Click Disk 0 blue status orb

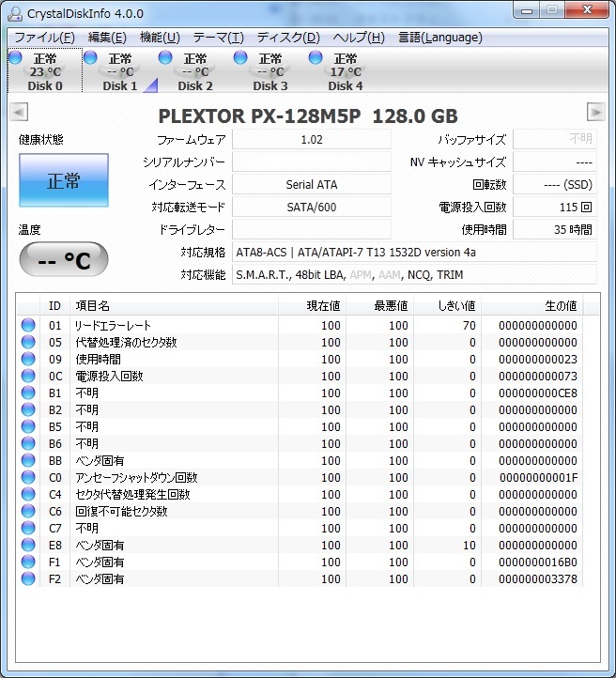[15, 57]
